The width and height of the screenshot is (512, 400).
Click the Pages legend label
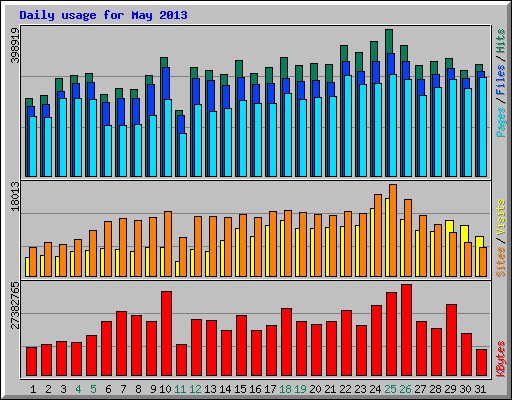point(501,122)
